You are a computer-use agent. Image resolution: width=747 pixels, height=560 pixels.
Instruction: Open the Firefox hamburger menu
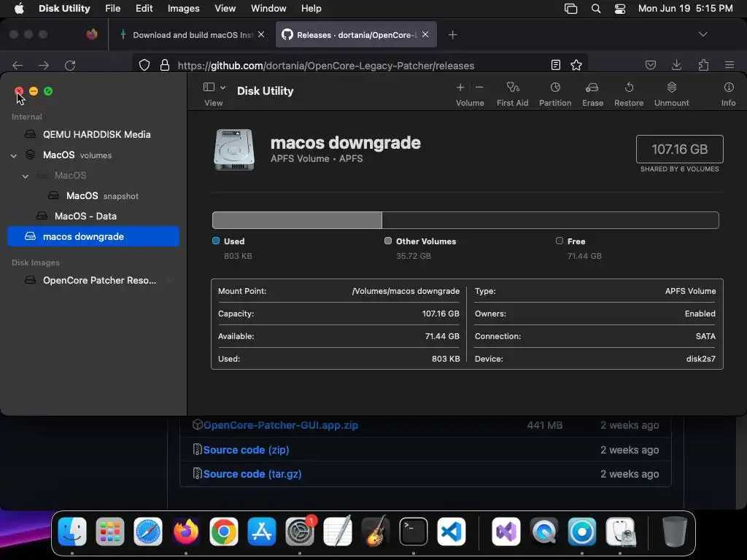[x=729, y=65]
